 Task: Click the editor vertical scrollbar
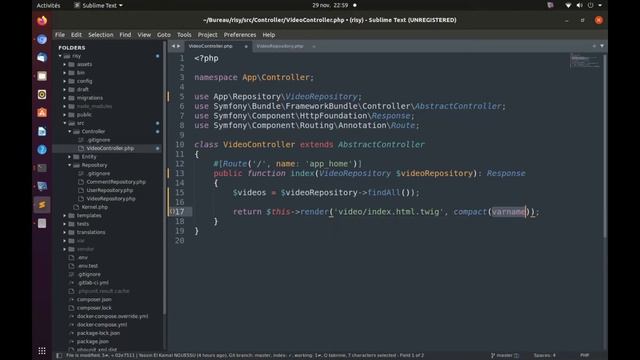pyautogui.click(x=604, y=146)
